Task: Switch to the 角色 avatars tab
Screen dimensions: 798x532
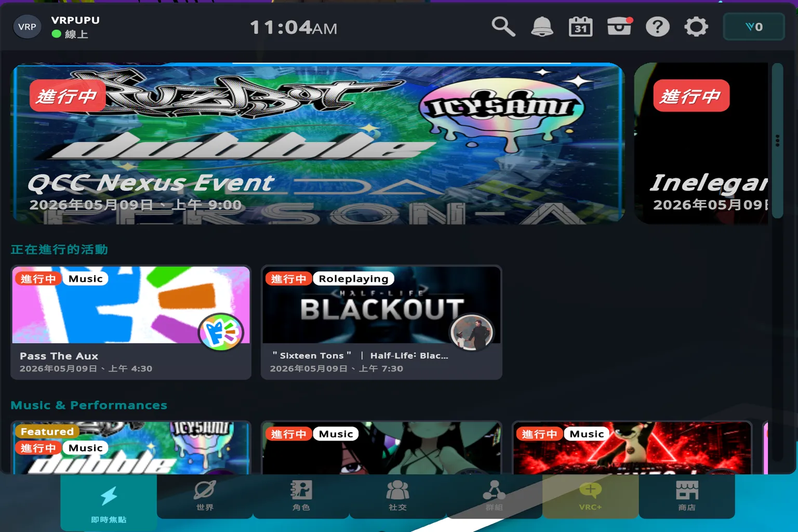Action: pos(301,496)
